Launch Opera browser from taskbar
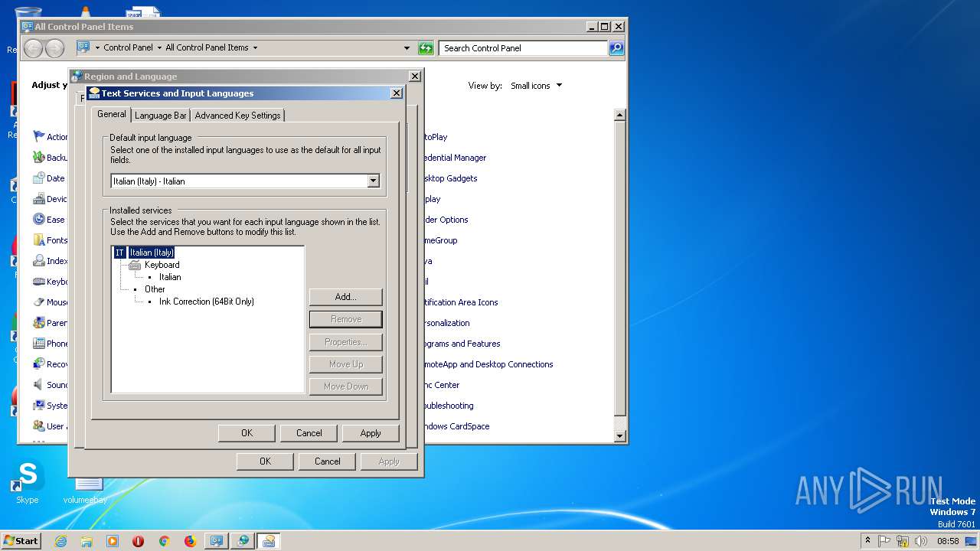Screen dimensions: 980x551 [139, 541]
